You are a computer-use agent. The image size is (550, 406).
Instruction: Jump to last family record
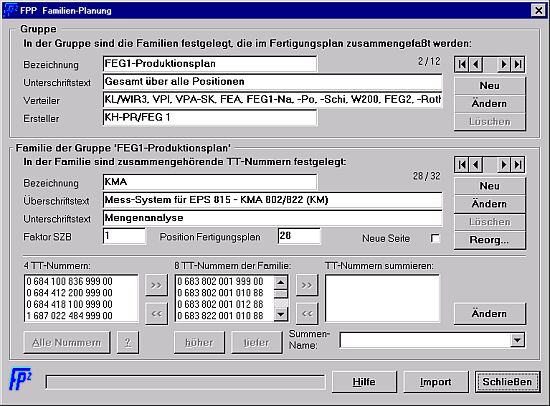click(x=518, y=165)
